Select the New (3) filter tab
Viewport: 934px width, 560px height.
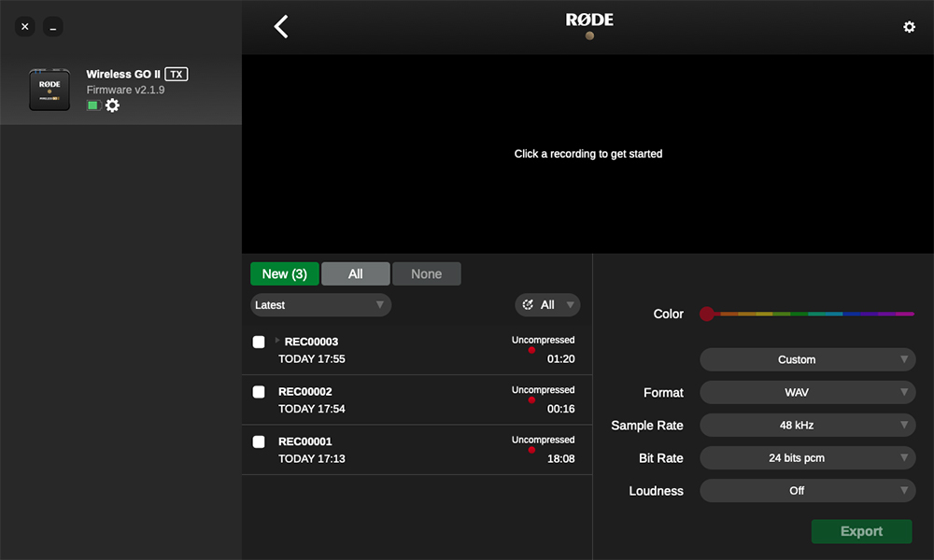[285, 273]
